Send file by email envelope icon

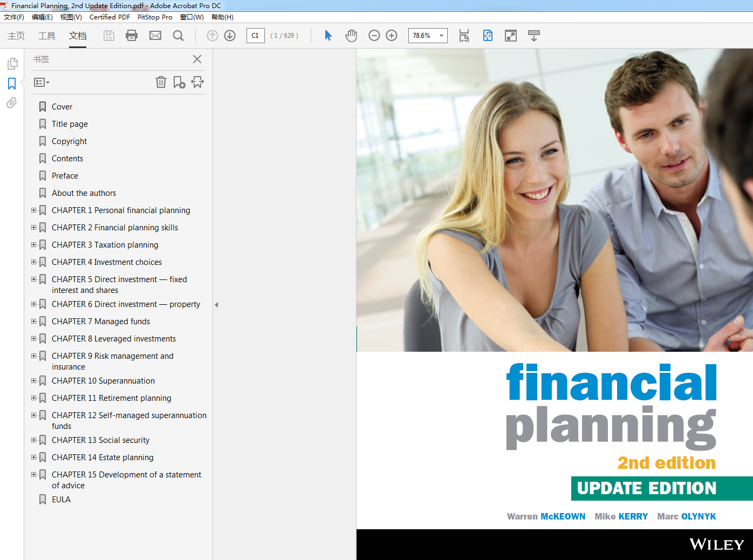(x=155, y=36)
